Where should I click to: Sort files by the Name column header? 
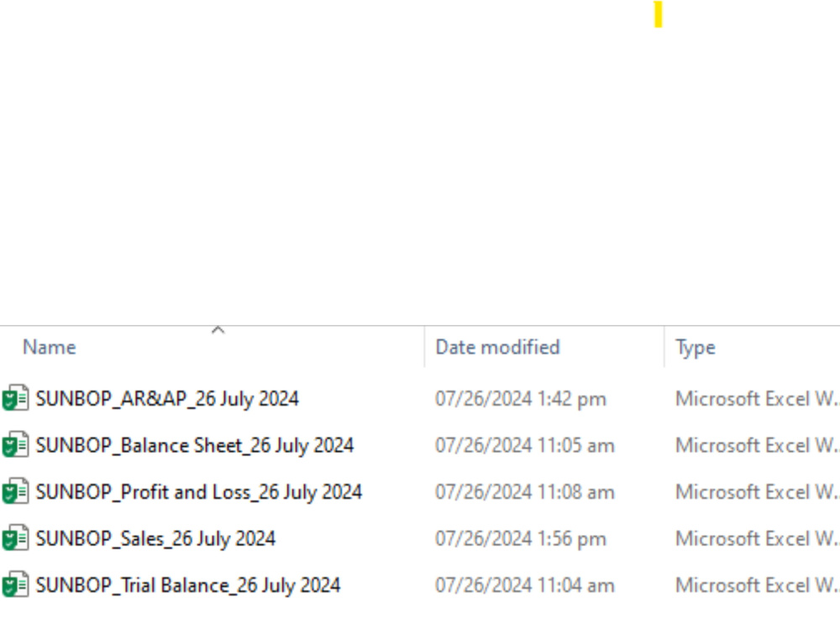point(50,347)
